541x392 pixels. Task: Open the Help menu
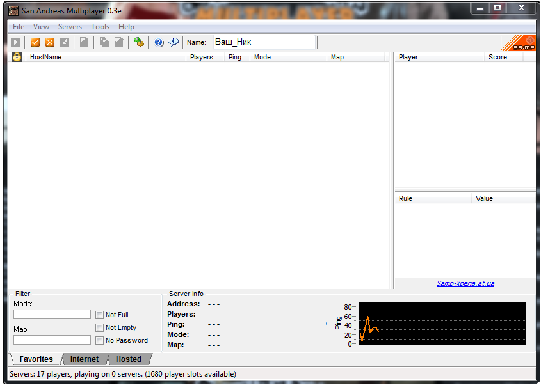pyautogui.click(x=126, y=27)
